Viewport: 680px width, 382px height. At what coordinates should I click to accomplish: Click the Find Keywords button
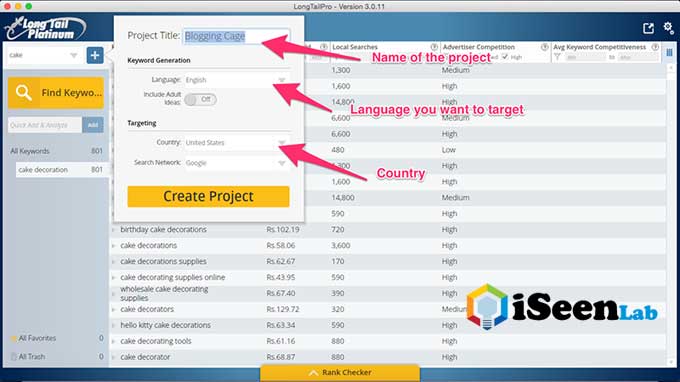click(x=56, y=93)
